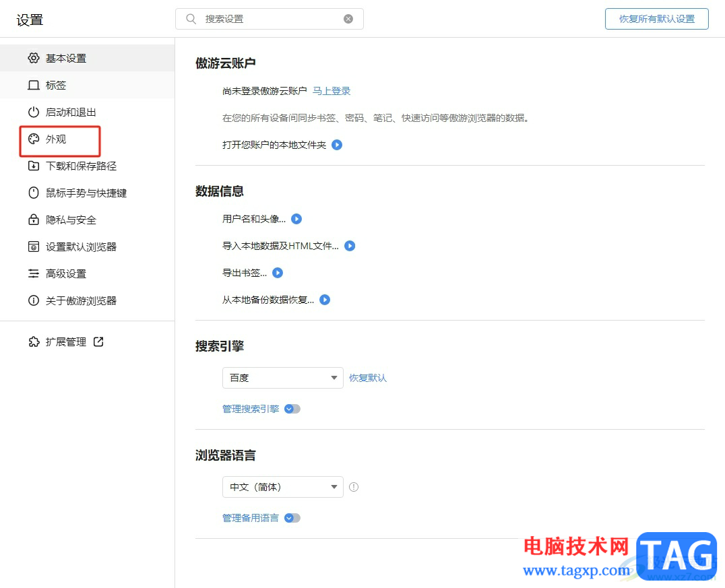The width and height of the screenshot is (725, 588).
Task: Open the 中文（简体）language dropdown
Action: click(282, 486)
